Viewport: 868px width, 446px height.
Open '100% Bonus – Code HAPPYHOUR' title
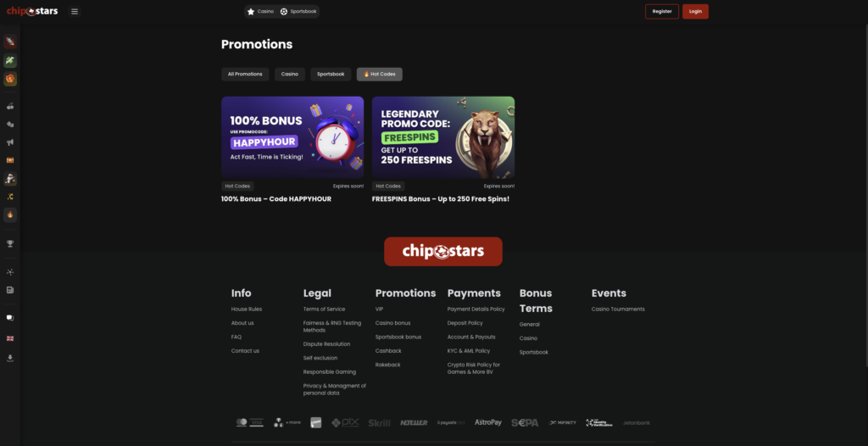pyautogui.click(x=276, y=199)
